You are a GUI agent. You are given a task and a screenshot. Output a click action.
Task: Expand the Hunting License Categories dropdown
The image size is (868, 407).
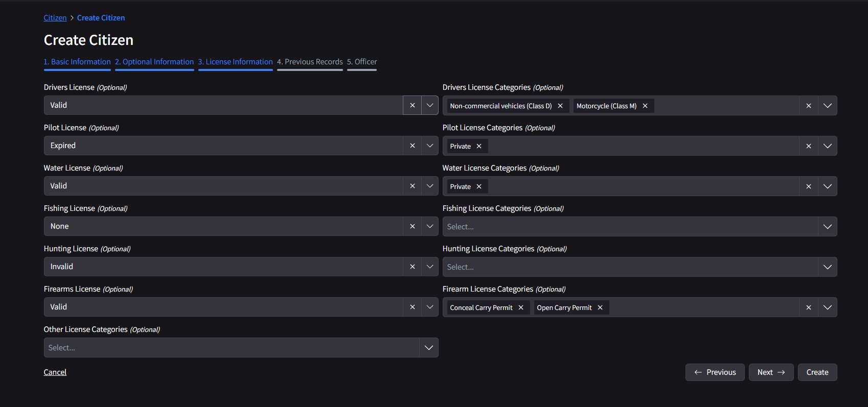pos(827,267)
